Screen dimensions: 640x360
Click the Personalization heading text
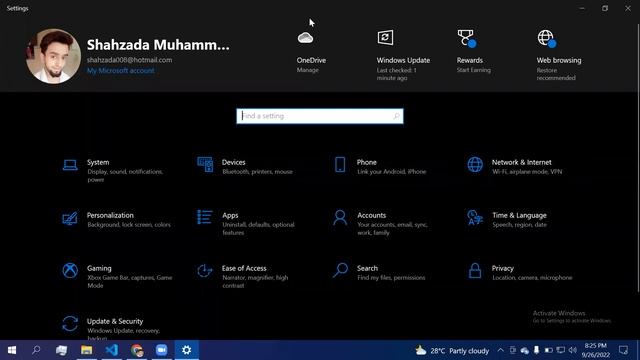pyautogui.click(x=110, y=215)
